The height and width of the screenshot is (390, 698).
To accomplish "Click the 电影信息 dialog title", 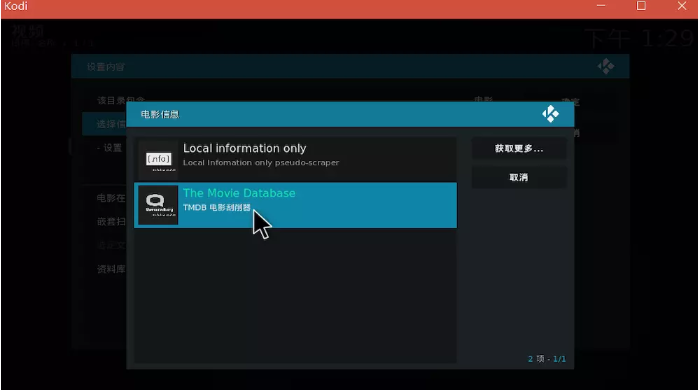I will pyautogui.click(x=160, y=114).
